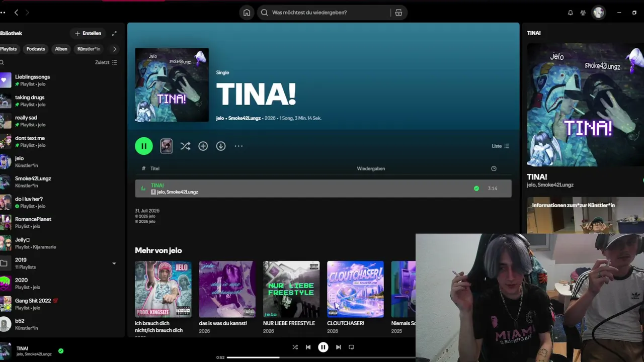Image resolution: width=644 pixels, height=362 pixels.
Task: Show more filter chips with the arrow
Action: click(x=115, y=49)
